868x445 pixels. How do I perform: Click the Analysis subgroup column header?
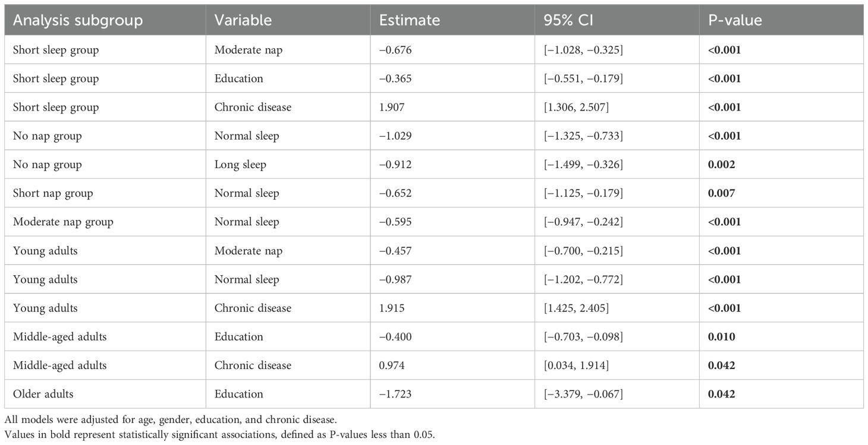click(78, 20)
